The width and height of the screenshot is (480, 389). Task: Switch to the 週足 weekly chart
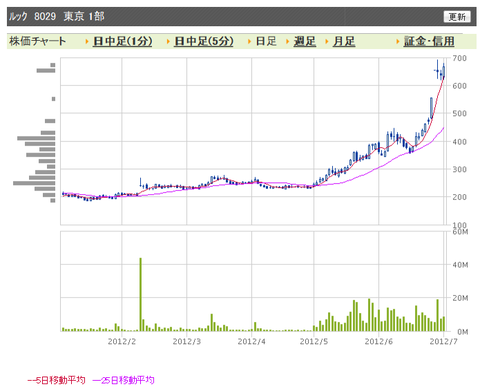coord(305,41)
